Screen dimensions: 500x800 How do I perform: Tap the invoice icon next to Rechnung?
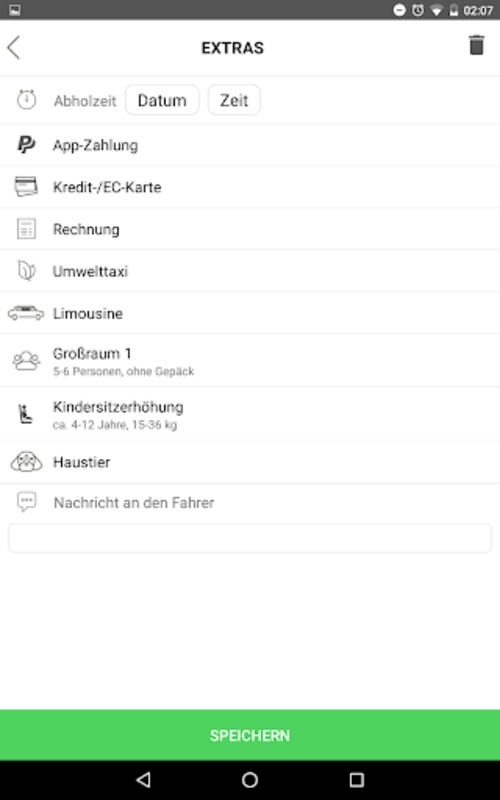pyautogui.click(x=26, y=229)
